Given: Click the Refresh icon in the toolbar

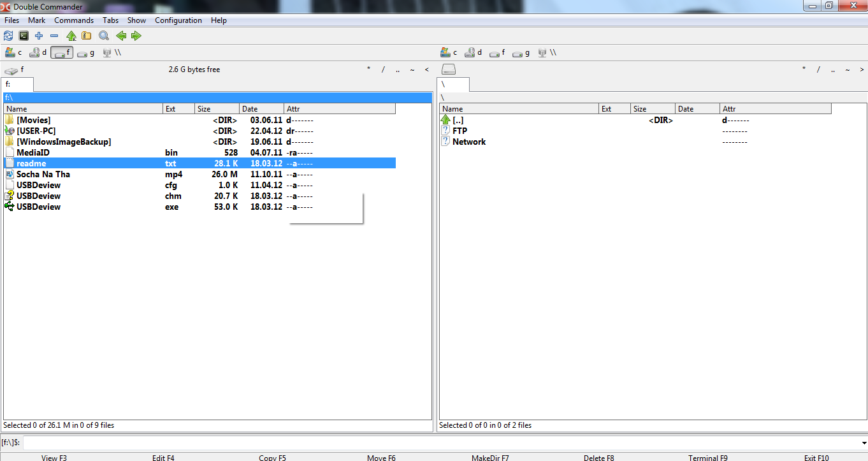Looking at the screenshot, I should [8, 36].
